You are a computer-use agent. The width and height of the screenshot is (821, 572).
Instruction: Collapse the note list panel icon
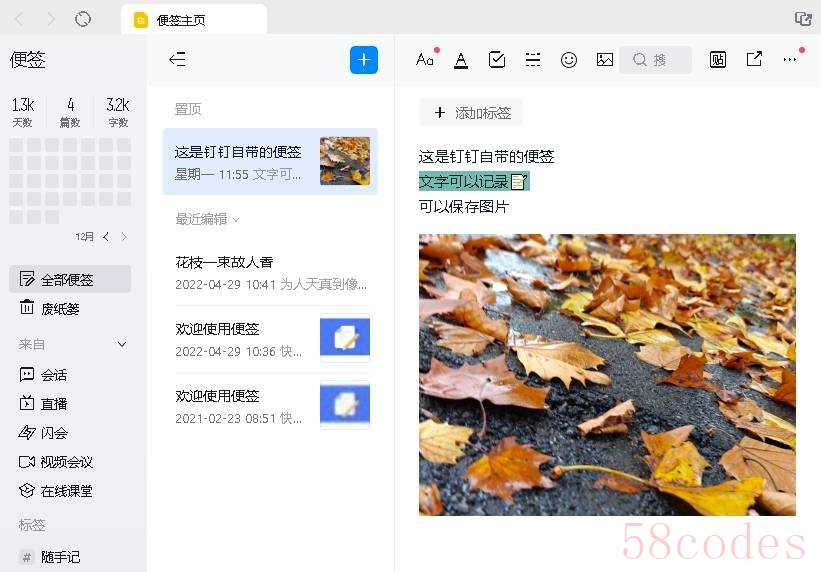[177, 59]
